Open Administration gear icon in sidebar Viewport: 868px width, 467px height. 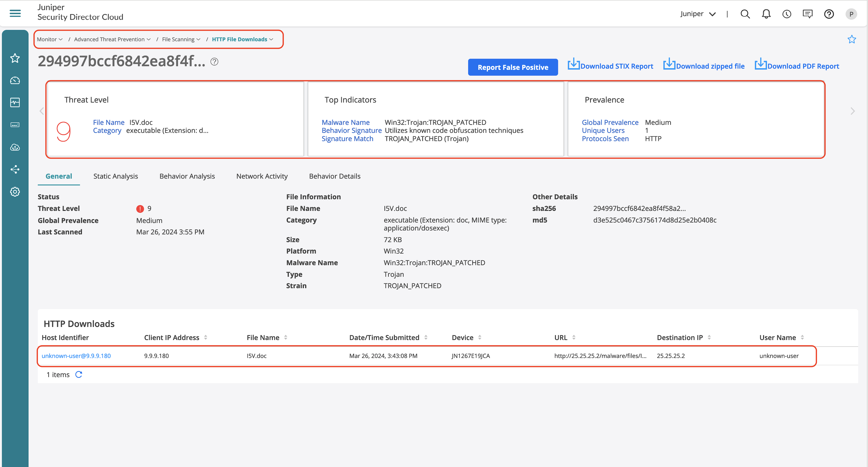click(15, 192)
